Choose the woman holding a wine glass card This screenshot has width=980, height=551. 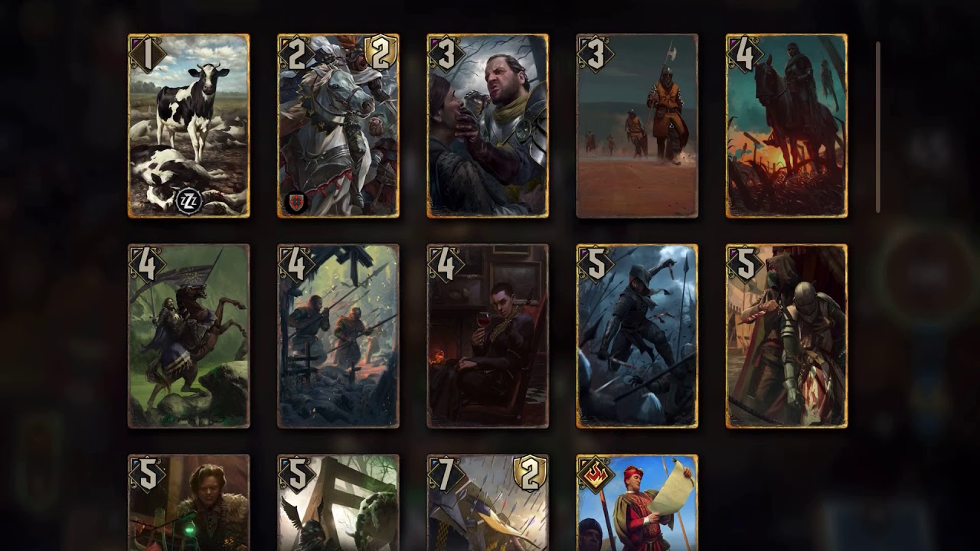point(488,336)
